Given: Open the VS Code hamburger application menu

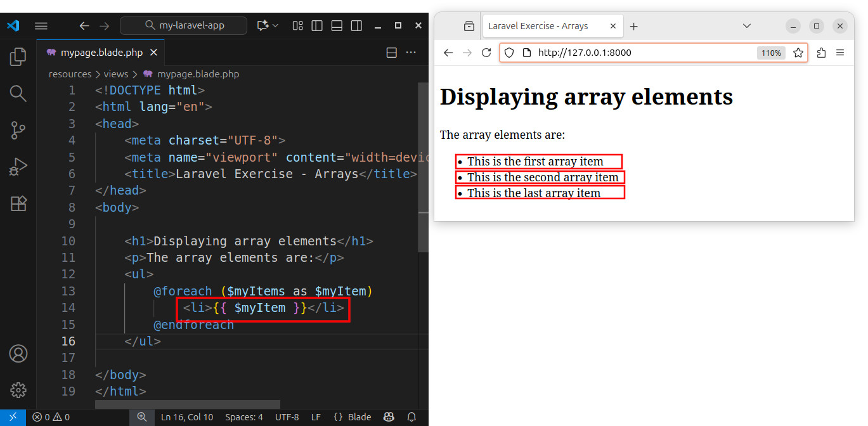Looking at the screenshot, I should pos(41,26).
